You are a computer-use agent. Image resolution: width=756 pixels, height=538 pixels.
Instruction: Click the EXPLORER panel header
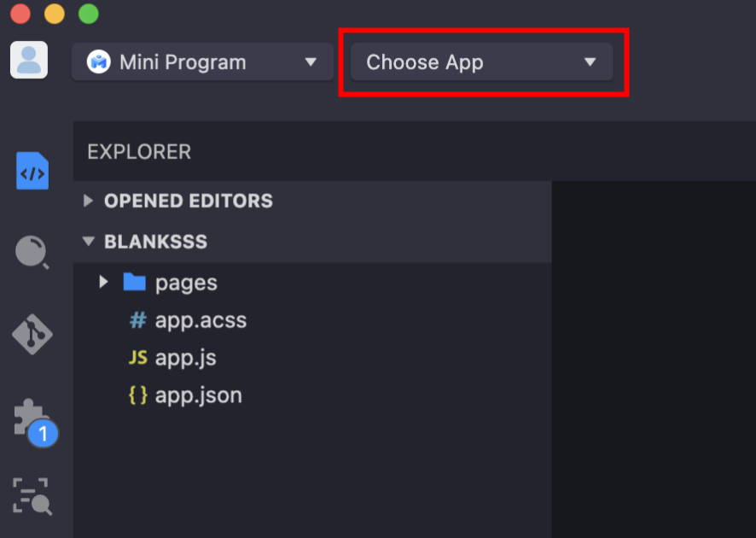[x=139, y=152]
